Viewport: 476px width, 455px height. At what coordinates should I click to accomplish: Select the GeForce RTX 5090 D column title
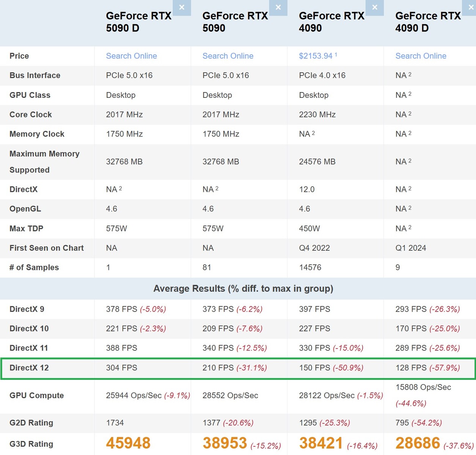[x=138, y=22]
